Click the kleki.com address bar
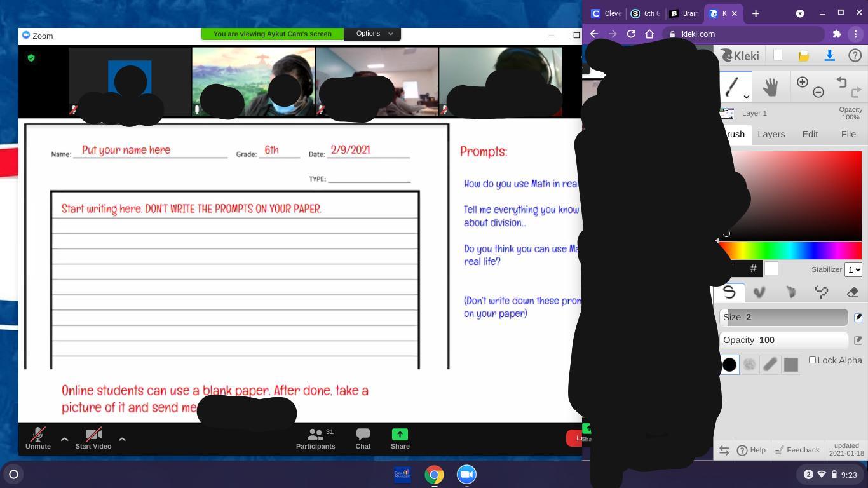868x488 pixels. tap(743, 34)
